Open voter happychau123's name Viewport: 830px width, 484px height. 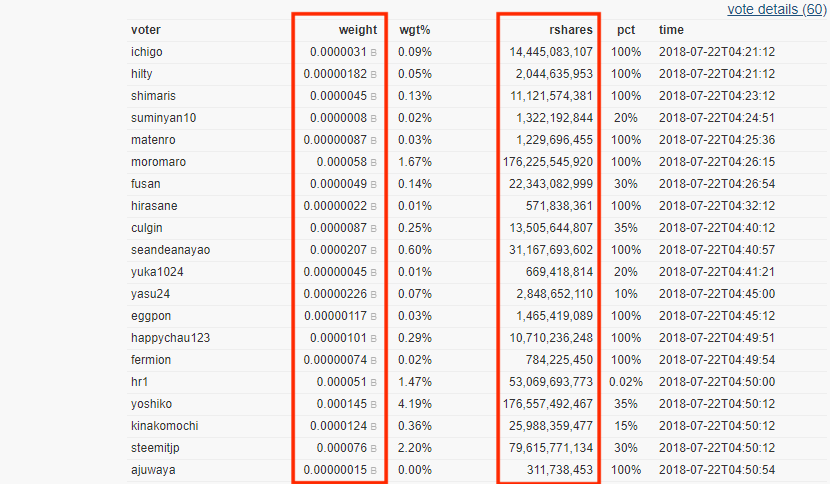click(170, 338)
